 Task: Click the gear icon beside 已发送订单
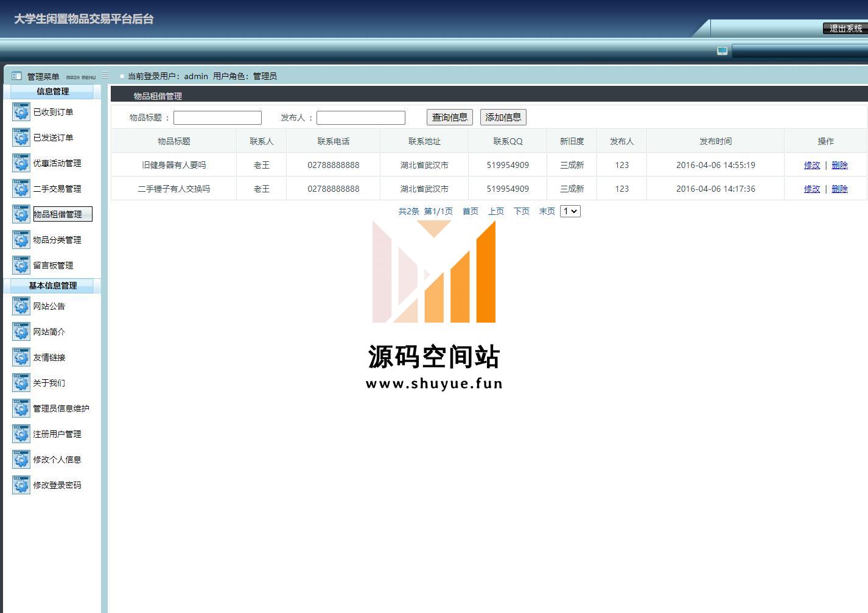21,138
